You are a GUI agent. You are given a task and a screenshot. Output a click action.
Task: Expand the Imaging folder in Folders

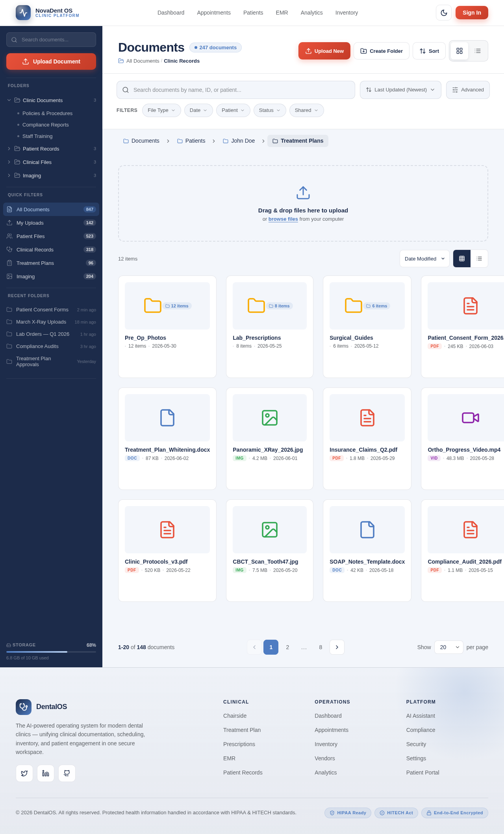click(x=9, y=175)
